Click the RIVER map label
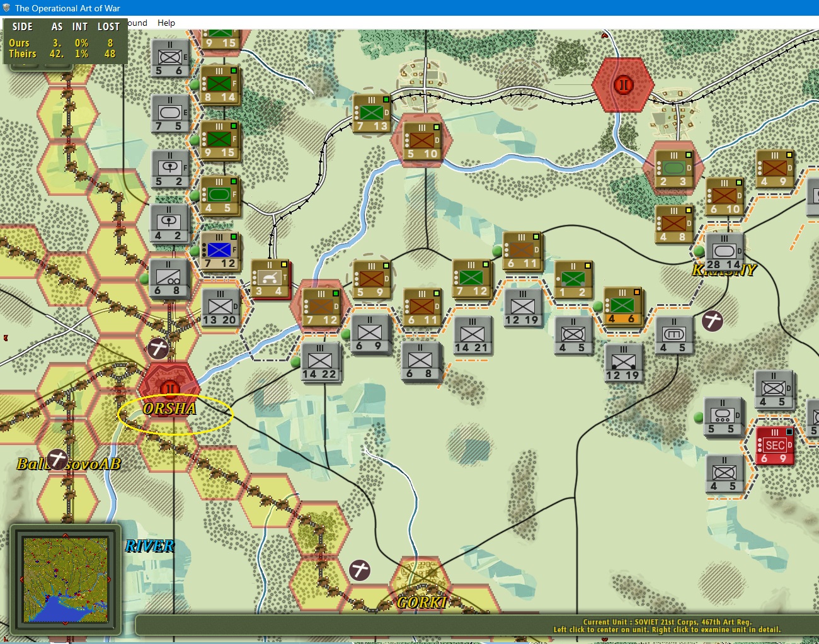 149,546
